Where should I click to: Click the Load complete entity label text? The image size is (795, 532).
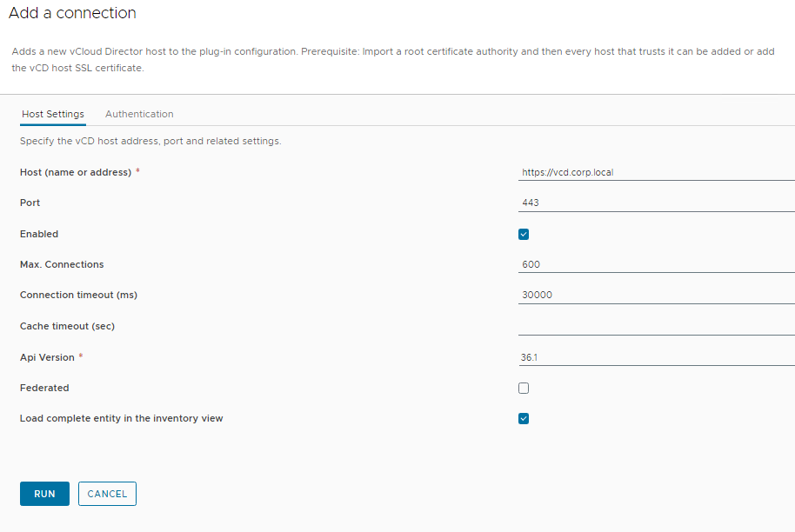point(121,418)
